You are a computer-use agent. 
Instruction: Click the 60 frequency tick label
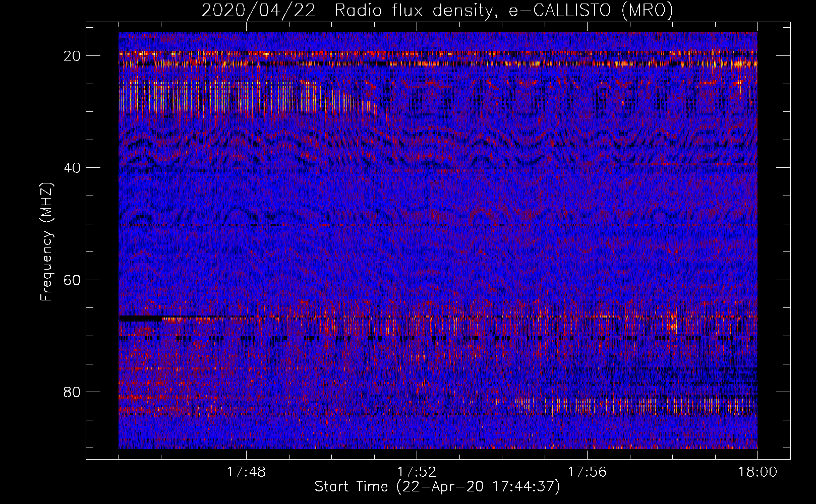click(73, 280)
